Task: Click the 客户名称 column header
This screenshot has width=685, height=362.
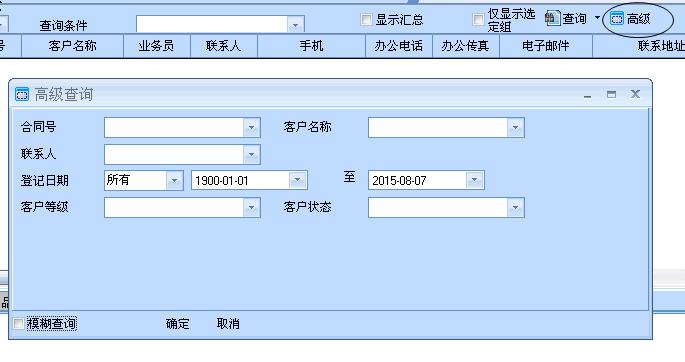Action: [73, 46]
